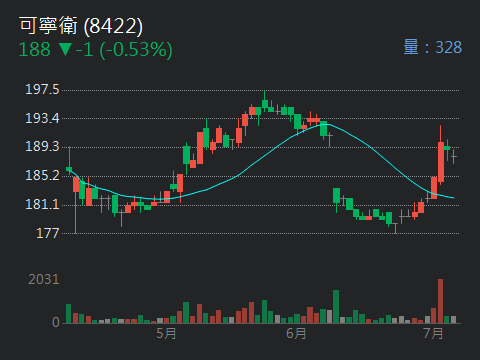The height and width of the screenshot is (360, 480).
Task: Click the current price 188
Action: pos(34,49)
